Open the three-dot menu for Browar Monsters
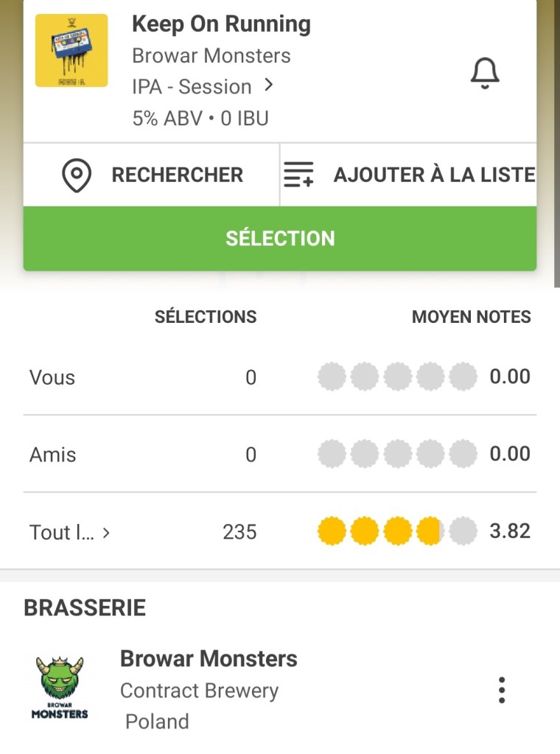 pos(502,690)
